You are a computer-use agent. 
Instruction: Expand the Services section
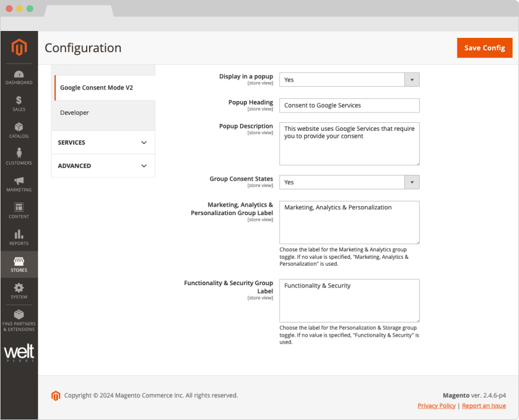103,142
